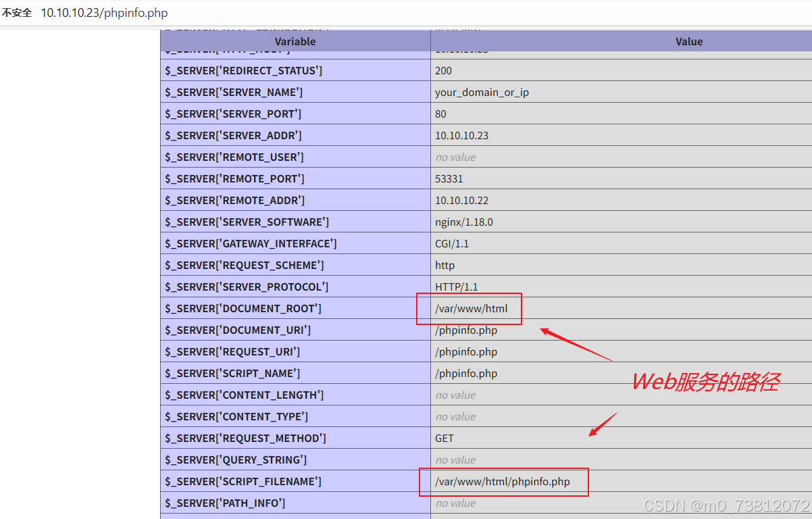Click the Value column header
This screenshot has height=519, width=812.
689,41
